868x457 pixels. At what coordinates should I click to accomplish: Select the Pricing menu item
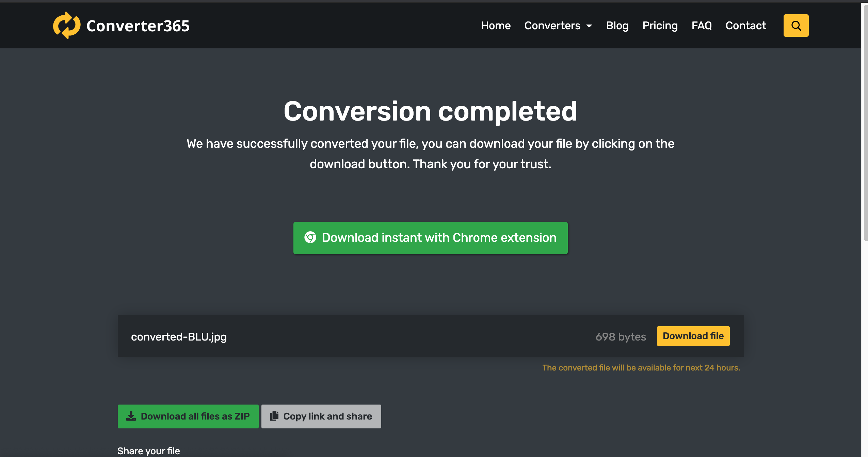click(660, 25)
